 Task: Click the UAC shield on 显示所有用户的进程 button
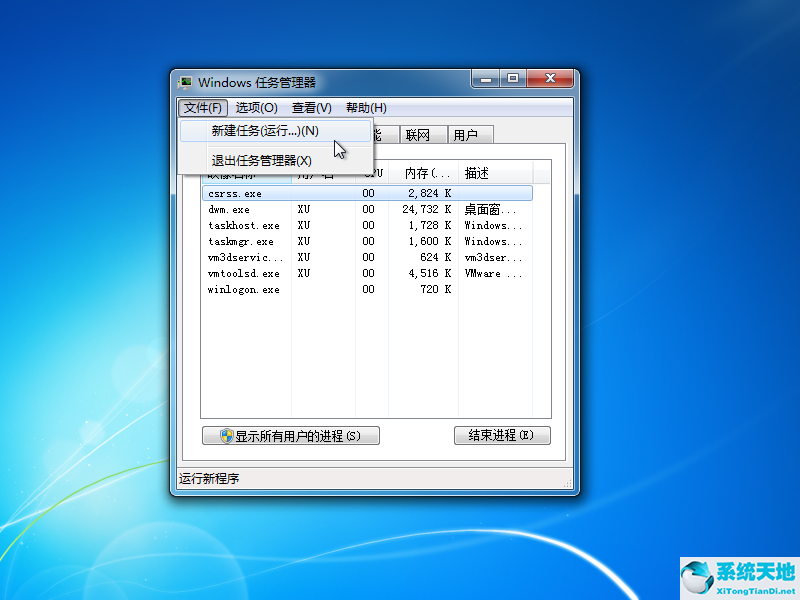[225, 435]
